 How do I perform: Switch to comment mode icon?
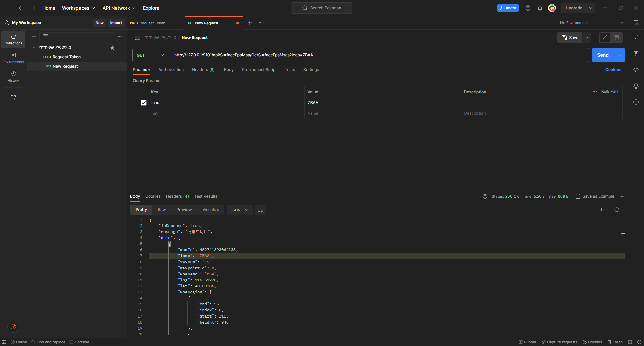click(x=616, y=38)
